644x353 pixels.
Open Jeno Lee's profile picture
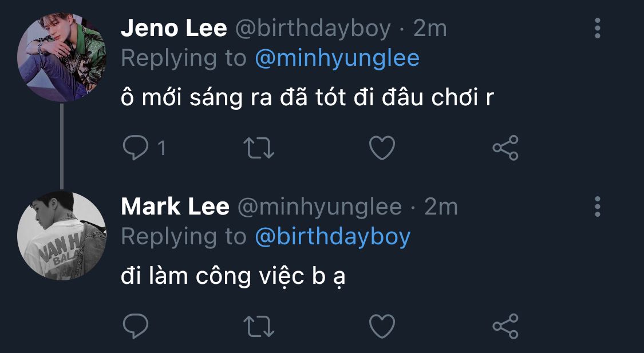(62, 57)
